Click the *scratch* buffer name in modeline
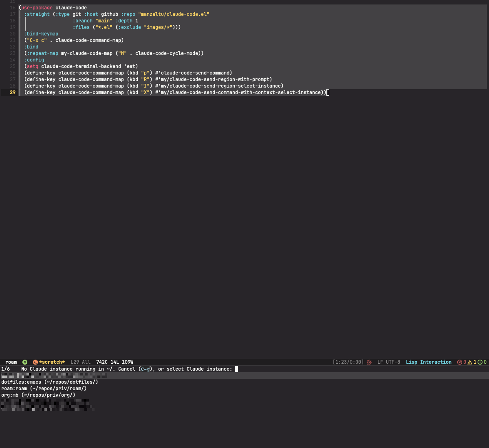 (52, 362)
